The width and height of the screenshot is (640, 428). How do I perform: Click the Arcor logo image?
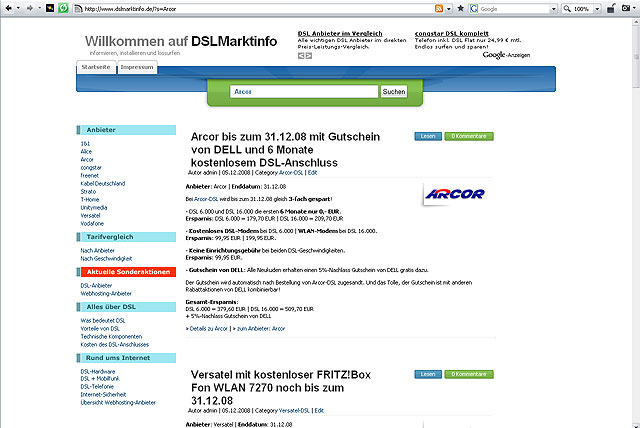point(455,194)
